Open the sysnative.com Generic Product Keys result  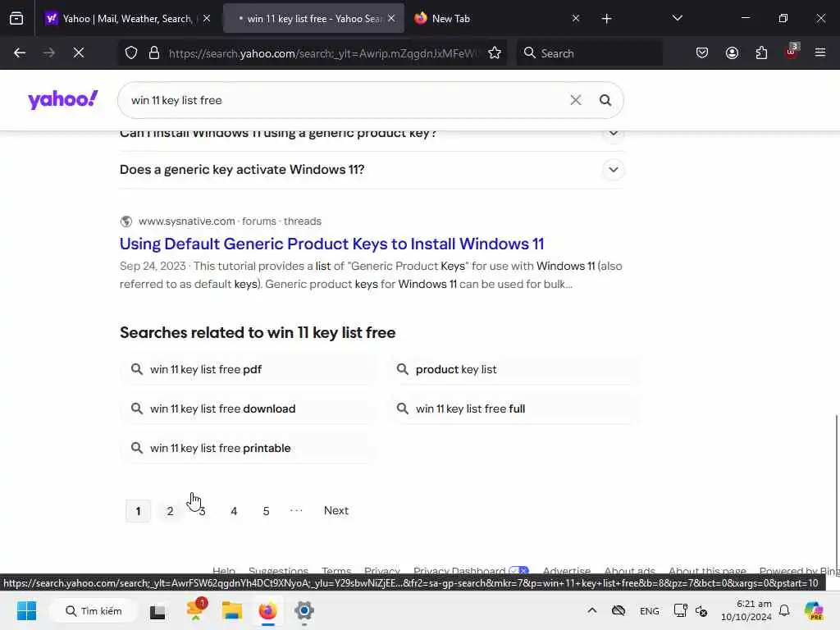pyautogui.click(x=331, y=244)
